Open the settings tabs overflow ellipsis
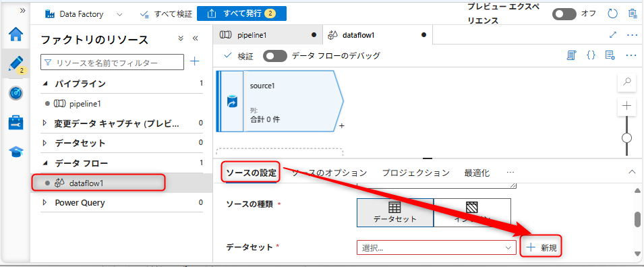 click(510, 173)
